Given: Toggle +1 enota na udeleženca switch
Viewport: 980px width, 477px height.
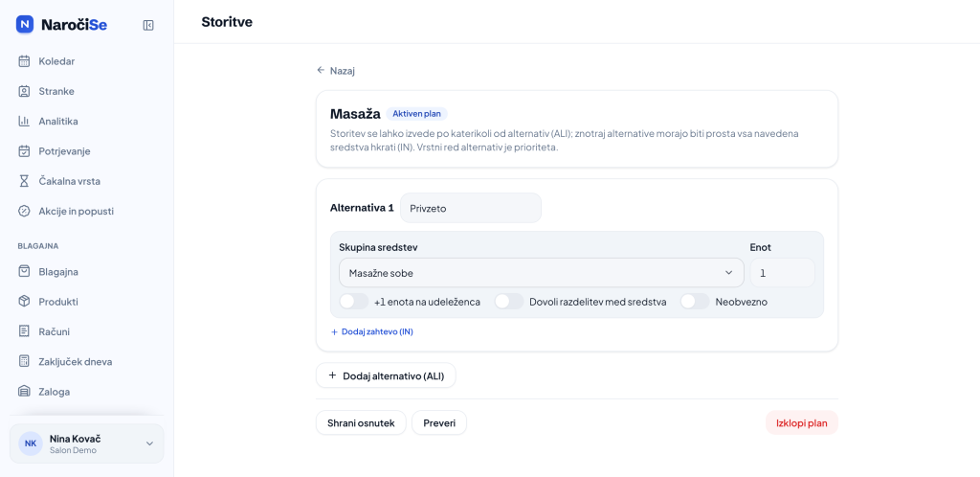Looking at the screenshot, I should pyautogui.click(x=354, y=302).
